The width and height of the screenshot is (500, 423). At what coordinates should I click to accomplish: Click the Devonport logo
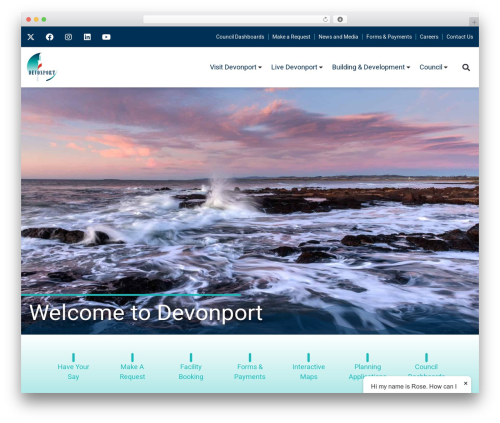pyautogui.click(x=42, y=67)
